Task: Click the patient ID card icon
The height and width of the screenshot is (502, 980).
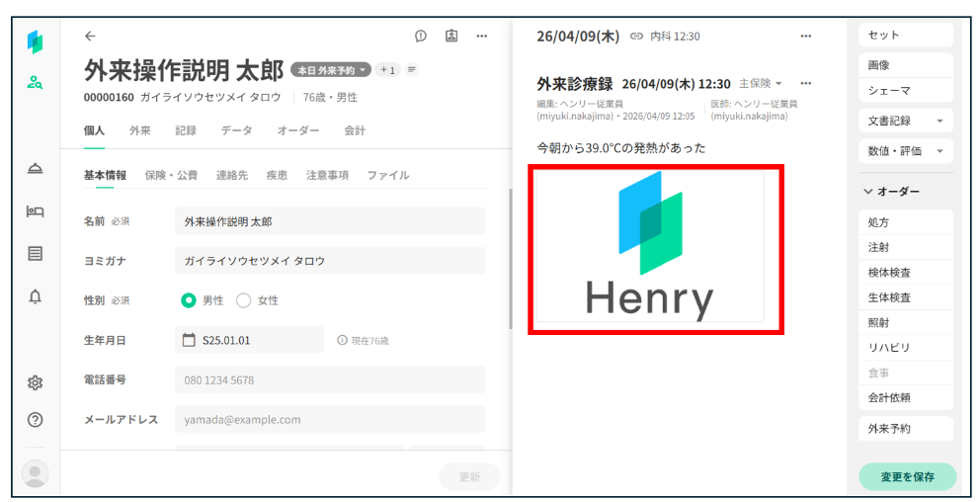Action: (451, 37)
